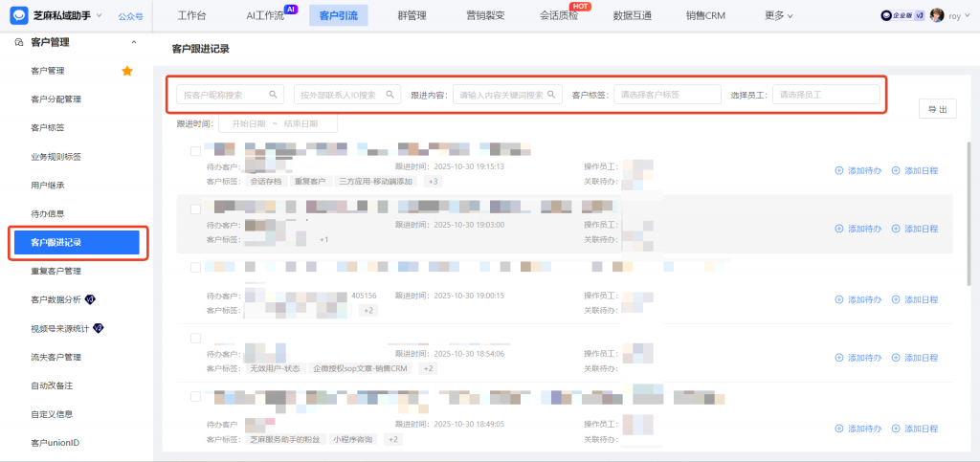Click the badge icon next to 视频号来源统计
The width and height of the screenshot is (980, 462).
coord(99,328)
